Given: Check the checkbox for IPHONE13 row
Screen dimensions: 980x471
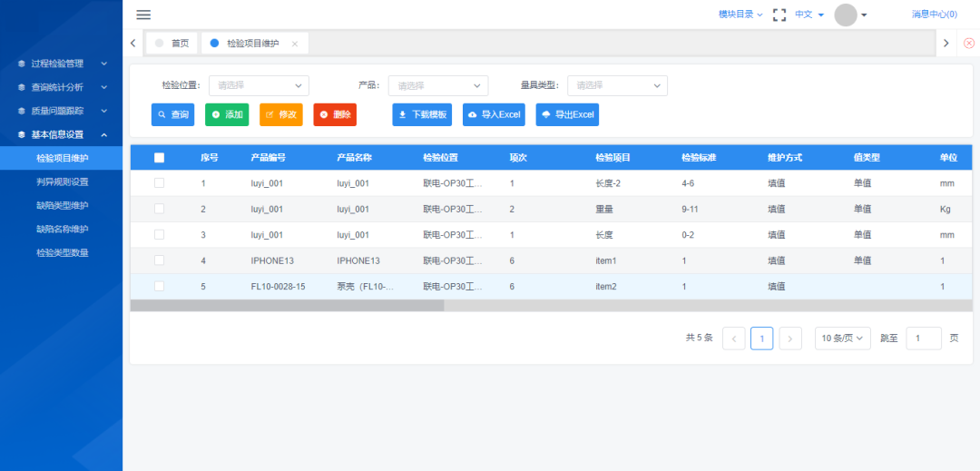Looking at the screenshot, I should coord(160,260).
